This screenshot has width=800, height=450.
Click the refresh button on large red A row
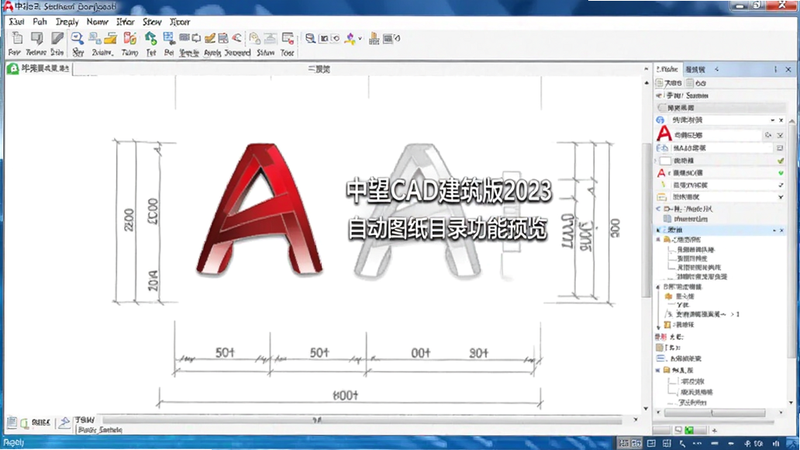768,135
